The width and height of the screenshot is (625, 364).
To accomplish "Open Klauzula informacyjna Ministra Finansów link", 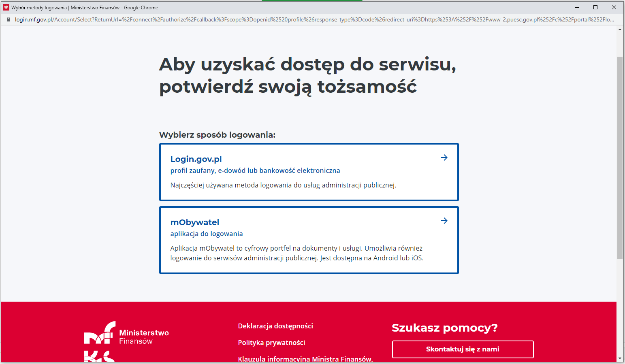I will tap(305, 359).
